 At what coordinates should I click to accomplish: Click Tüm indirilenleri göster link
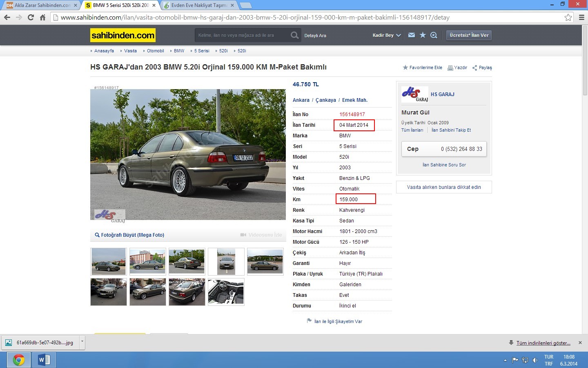click(x=543, y=343)
